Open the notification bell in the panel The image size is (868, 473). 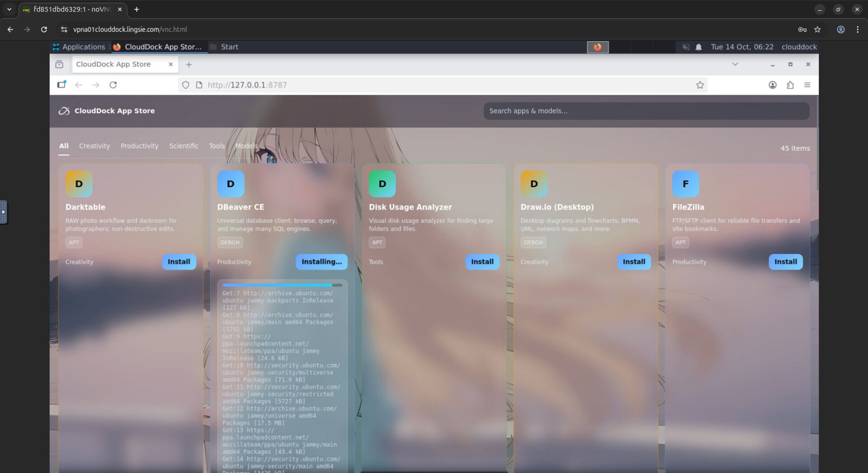(x=698, y=47)
